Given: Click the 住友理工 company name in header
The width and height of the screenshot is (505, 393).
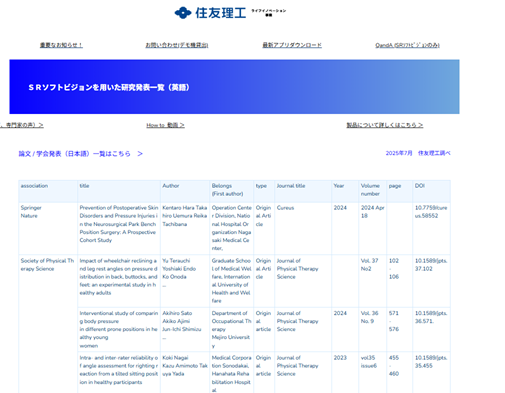Looking at the screenshot, I should tap(221, 13).
